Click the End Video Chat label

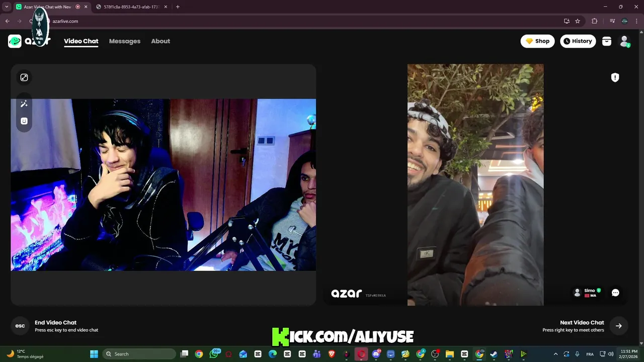click(x=55, y=323)
